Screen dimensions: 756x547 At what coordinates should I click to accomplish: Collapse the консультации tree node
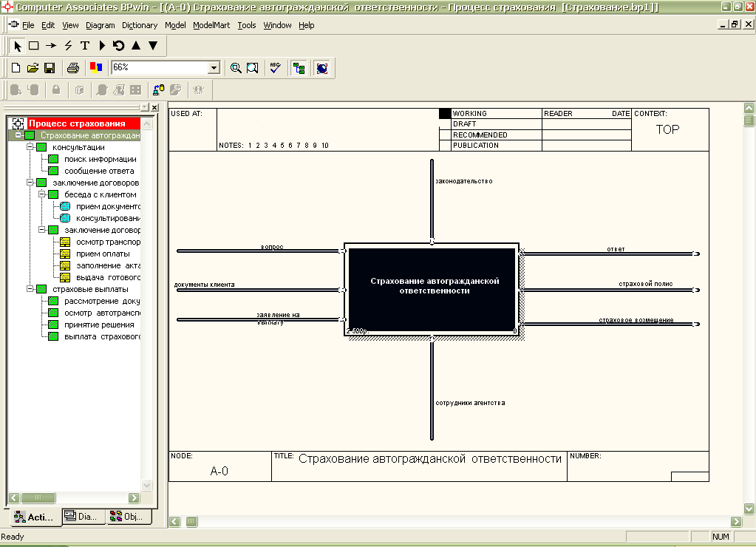pos(30,146)
